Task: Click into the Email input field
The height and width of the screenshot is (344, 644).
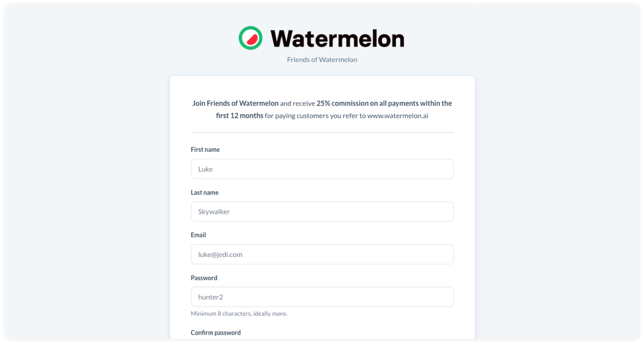Action: pos(322,254)
